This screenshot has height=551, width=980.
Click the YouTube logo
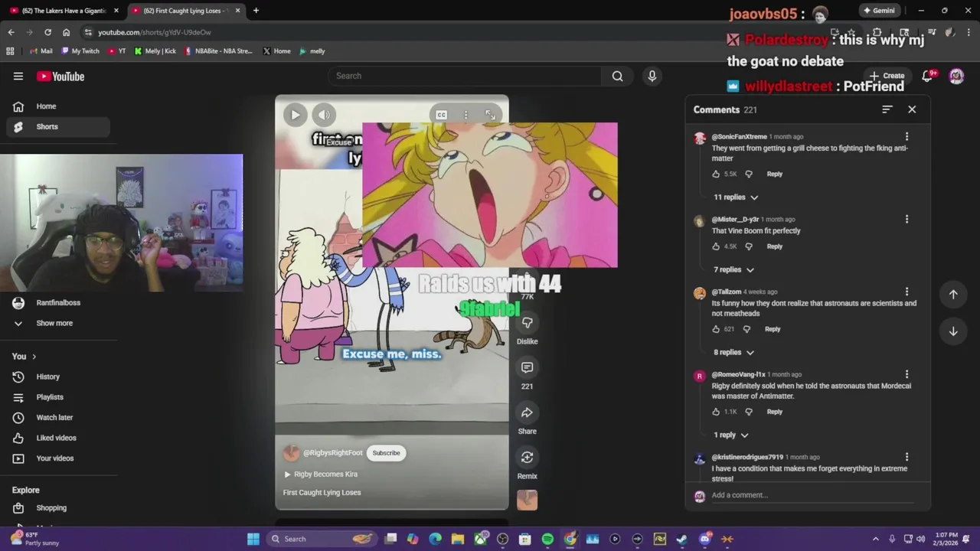coord(60,76)
